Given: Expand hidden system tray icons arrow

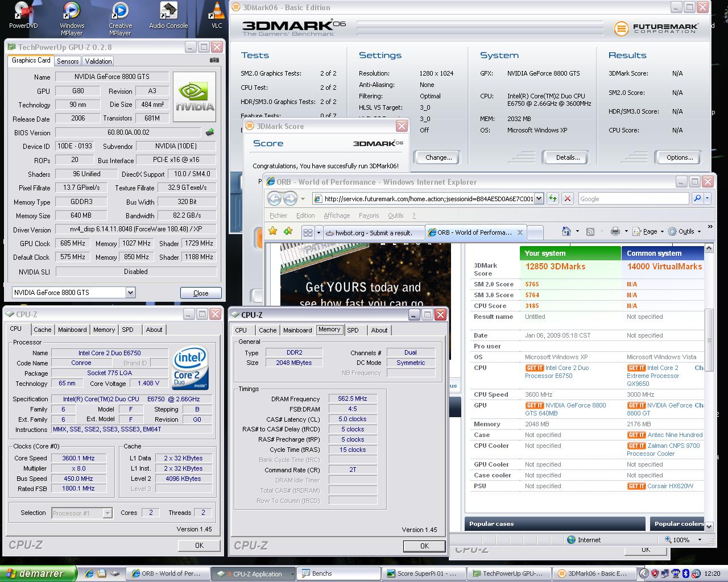Looking at the screenshot, I should click(x=644, y=573).
